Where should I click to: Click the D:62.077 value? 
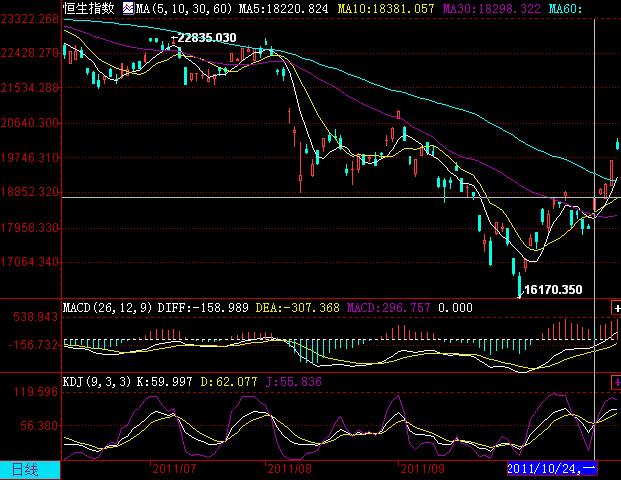(229, 382)
